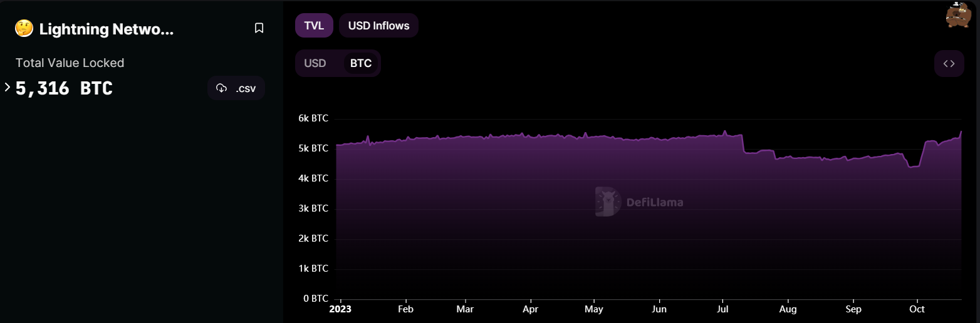Image resolution: width=980 pixels, height=323 pixels.
Task: Switch chart denomination to USD
Action: [x=315, y=63]
